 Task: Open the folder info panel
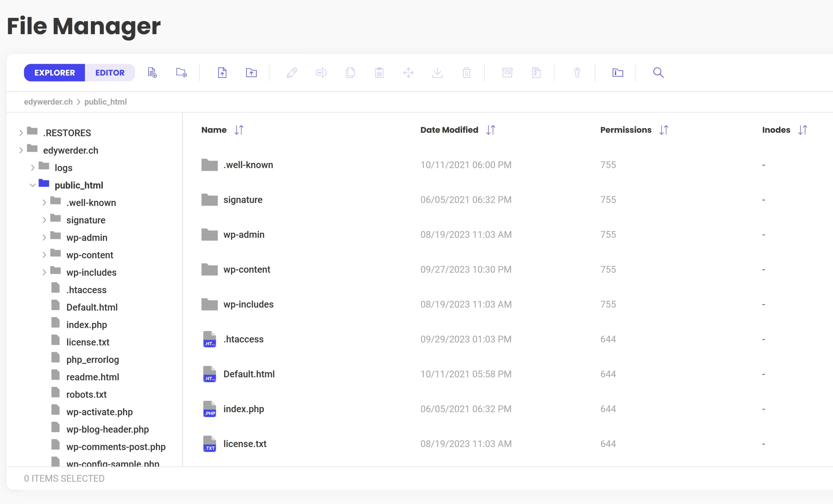pos(617,72)
